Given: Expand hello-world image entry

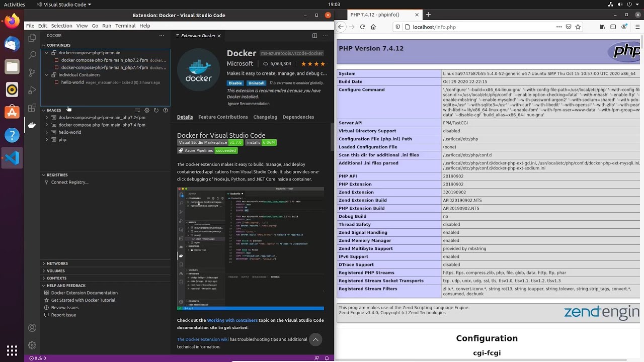Looking at the screenshot, I should pos(47,132).
